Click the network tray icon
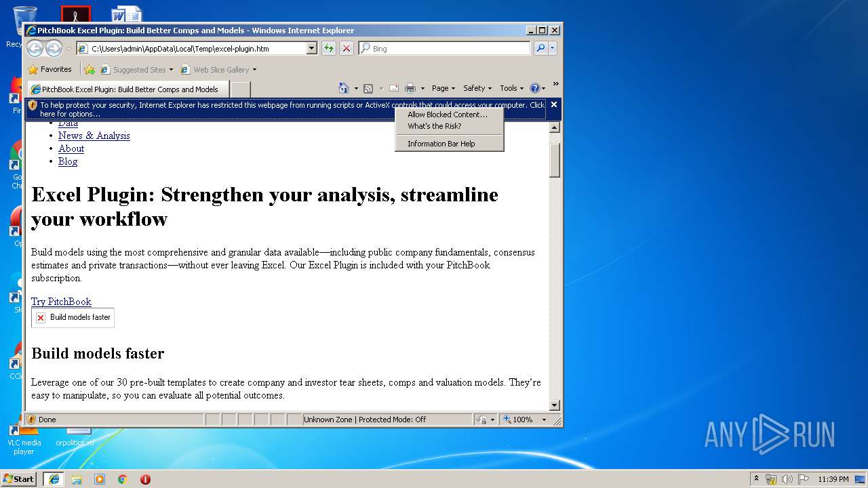Screen dimensions: 868x488 click(x=771, y=479)
